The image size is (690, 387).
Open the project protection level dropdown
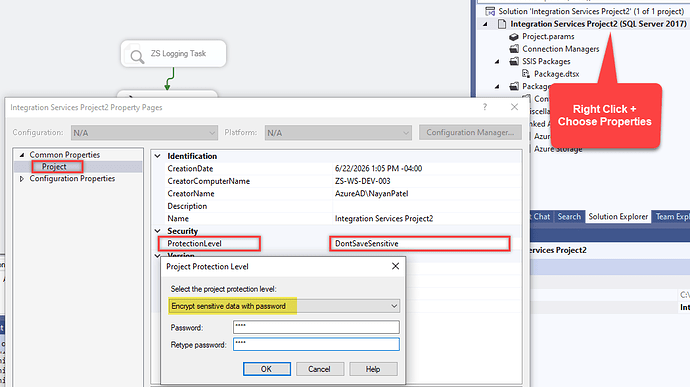[x=394, y=306]
